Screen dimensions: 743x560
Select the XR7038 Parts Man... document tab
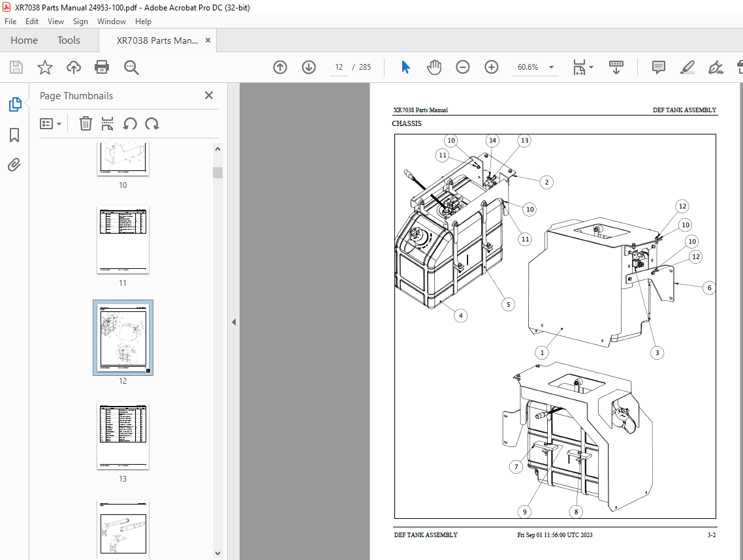tap(157, 40)
